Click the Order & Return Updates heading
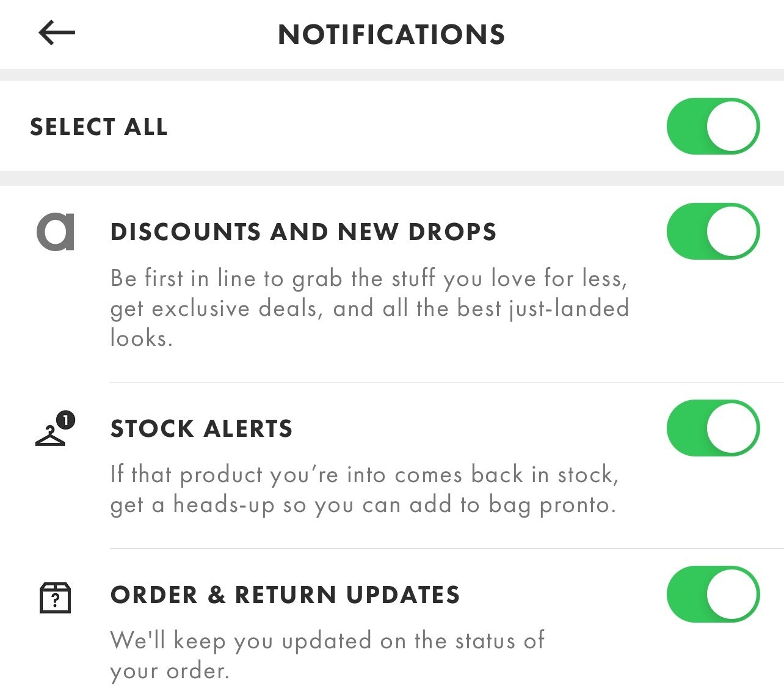The width and height of the screenshot is (784, 699). tap(286, 595)
